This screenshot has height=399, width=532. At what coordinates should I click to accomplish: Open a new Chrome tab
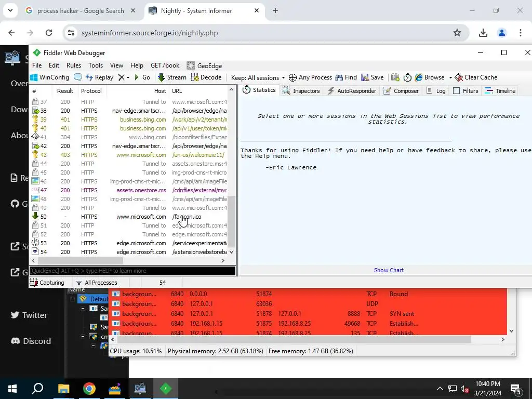point(275,10)
